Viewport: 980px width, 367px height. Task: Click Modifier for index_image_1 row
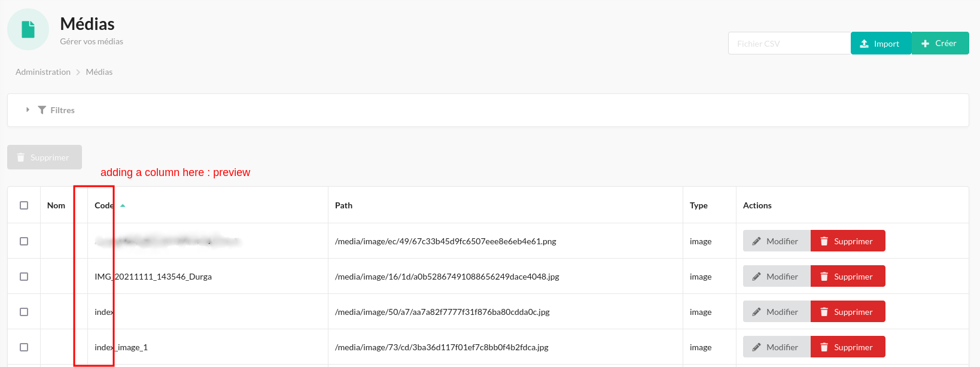click(x=777, y=347)
